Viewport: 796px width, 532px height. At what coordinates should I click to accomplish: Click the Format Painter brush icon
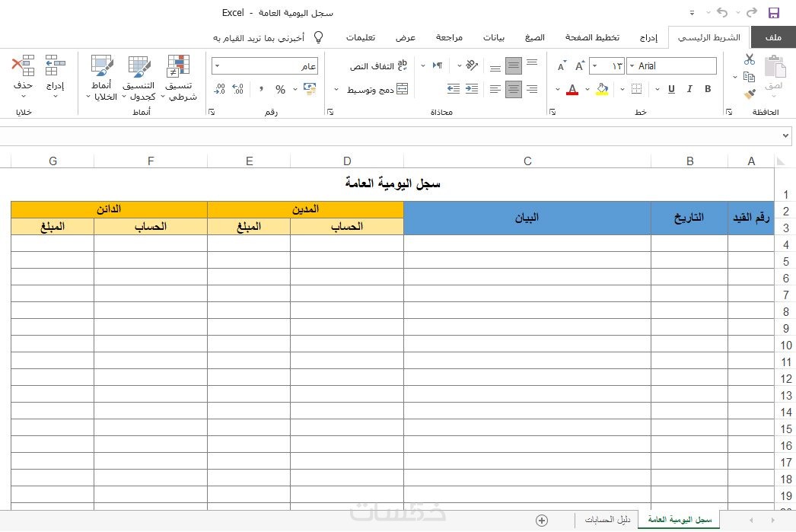point(750,94)
